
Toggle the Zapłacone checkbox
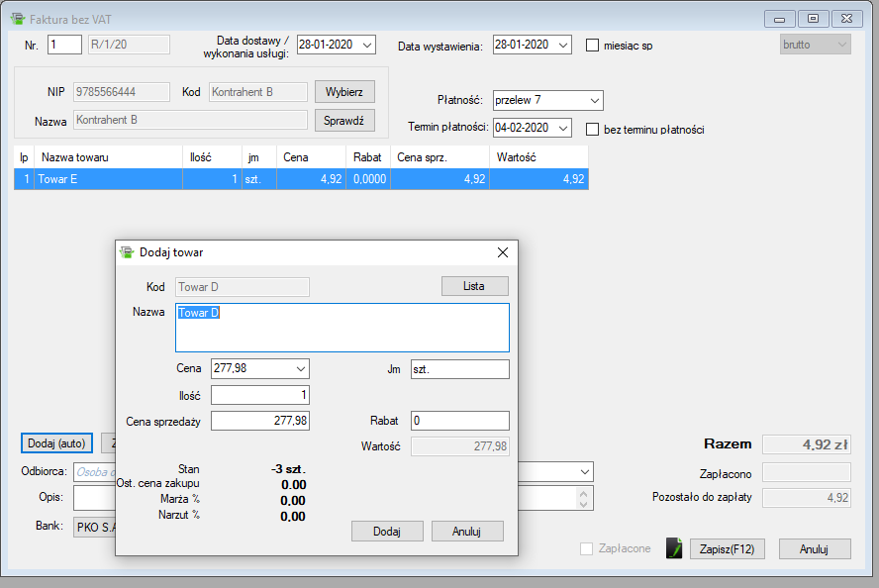tap(586, 548)
